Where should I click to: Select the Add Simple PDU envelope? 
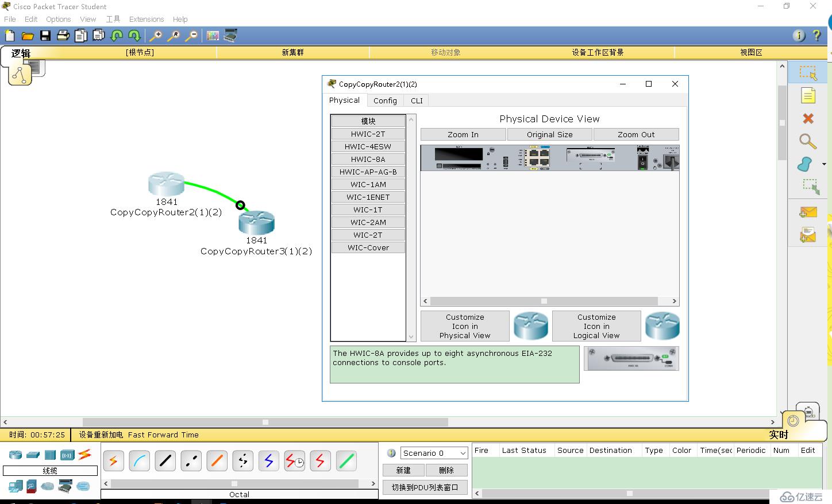point(808,212)
